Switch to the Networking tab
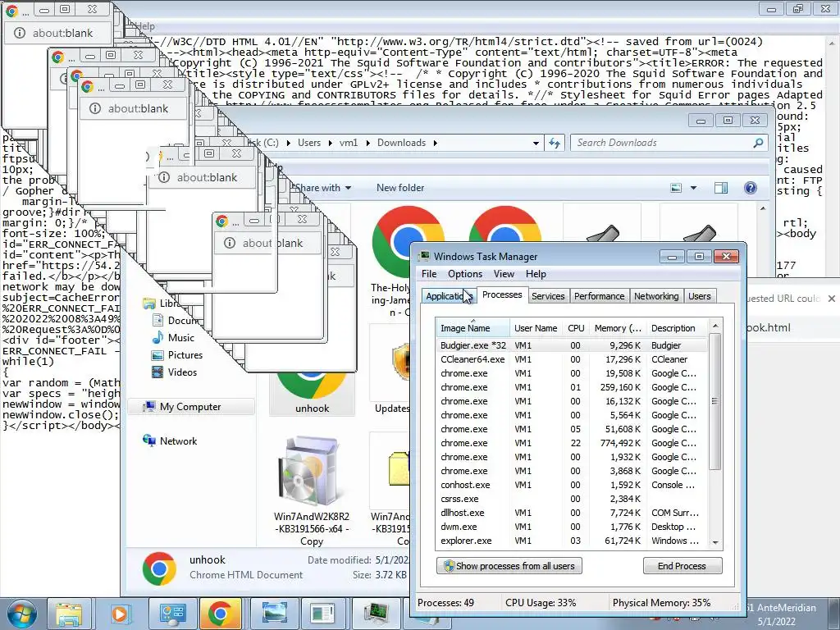The image size is (840, 630). tap(656, 296)
